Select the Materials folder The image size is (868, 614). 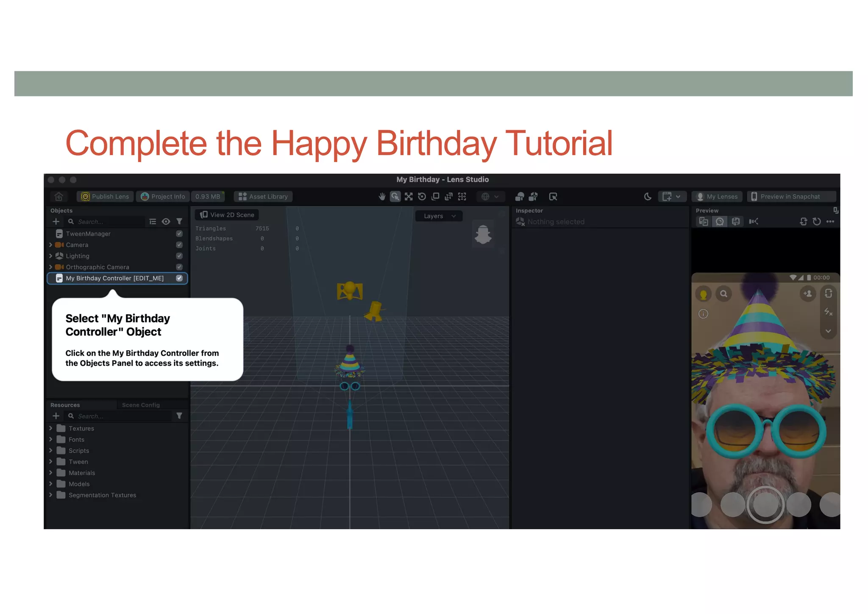click(81, 473)
